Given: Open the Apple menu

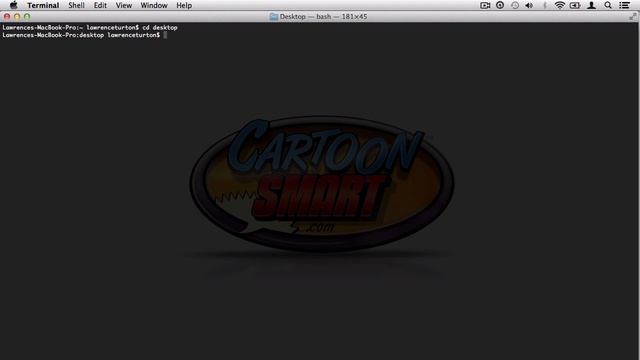Looking at the screenshot, I should (13, 5).
